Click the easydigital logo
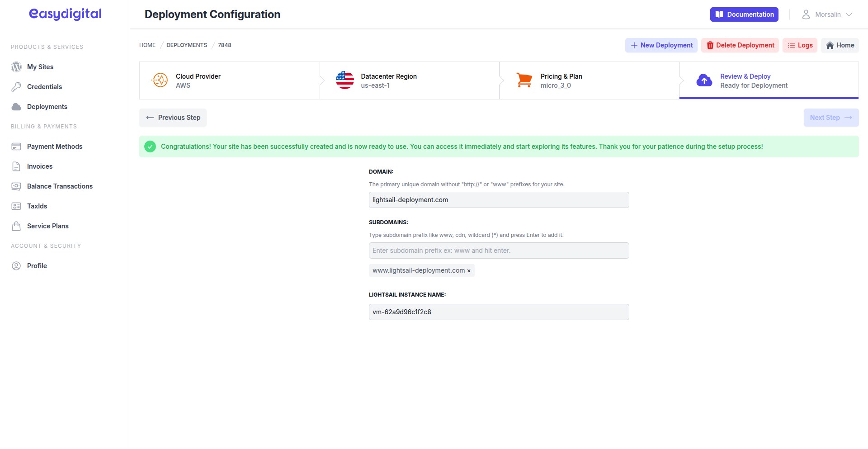This screenshot has height=449, width=868. [x=65, y=14]
